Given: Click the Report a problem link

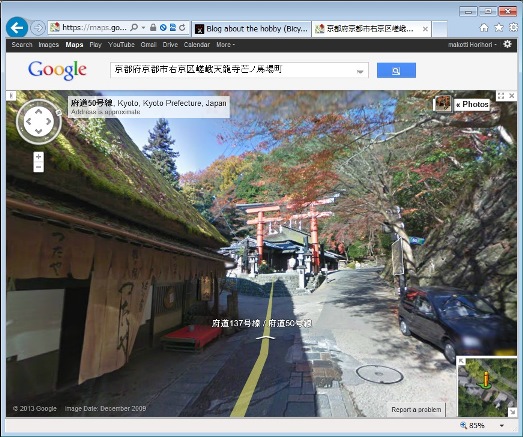Looking at the screenshot, I should click(416, 409).
